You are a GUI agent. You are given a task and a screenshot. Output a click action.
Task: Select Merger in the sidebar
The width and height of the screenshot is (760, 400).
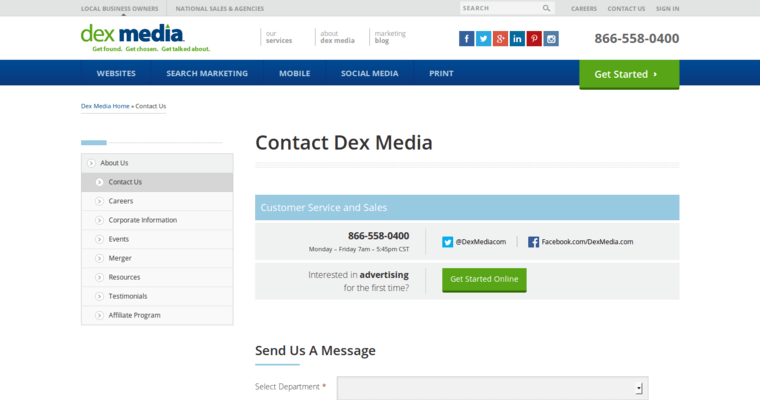point(157,258)
